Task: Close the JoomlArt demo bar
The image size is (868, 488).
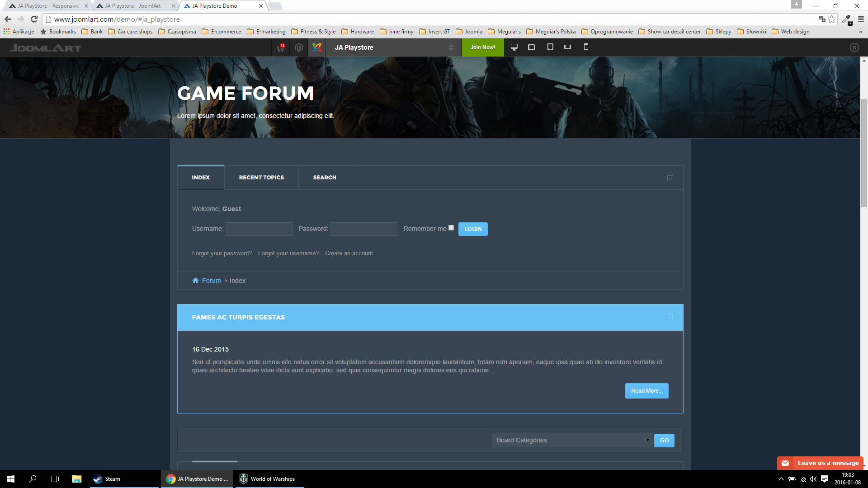Action: pyautogui.click(x=854, y=47)
